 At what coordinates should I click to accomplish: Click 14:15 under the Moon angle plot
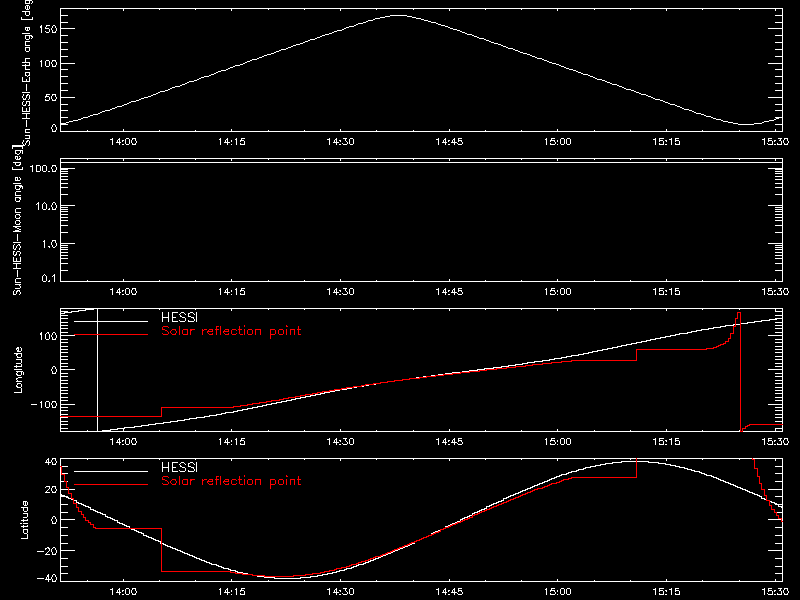(232, 292)
